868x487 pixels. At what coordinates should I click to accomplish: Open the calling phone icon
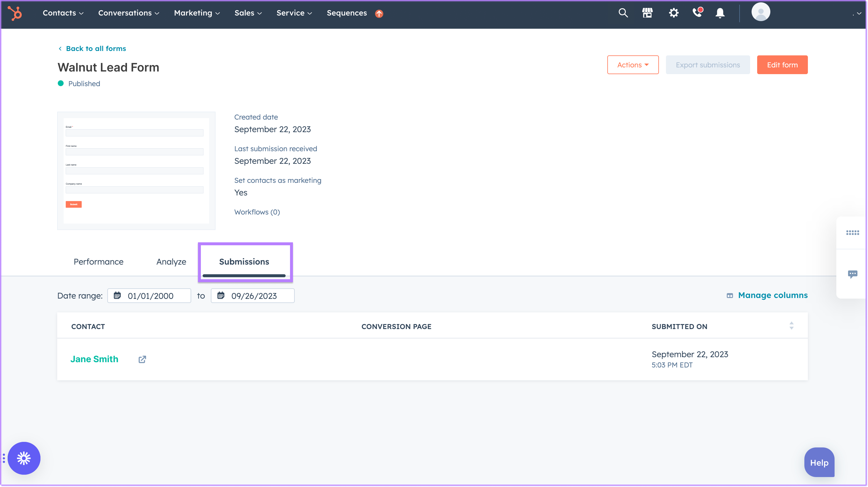click(697, 13)
